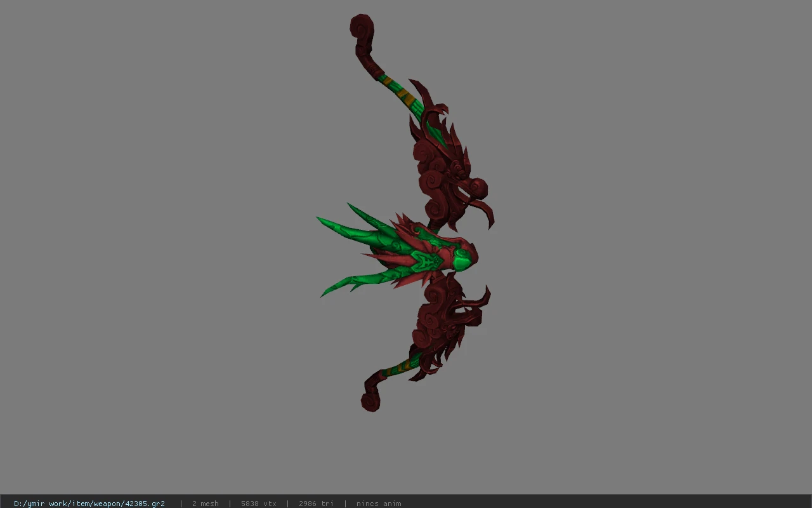Click the "5838 vtx" vertex count

(259, 504)
